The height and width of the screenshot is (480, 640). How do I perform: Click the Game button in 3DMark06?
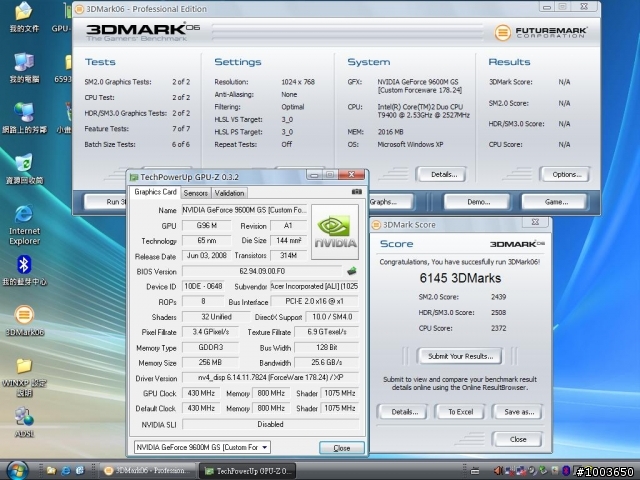[556, 202]
